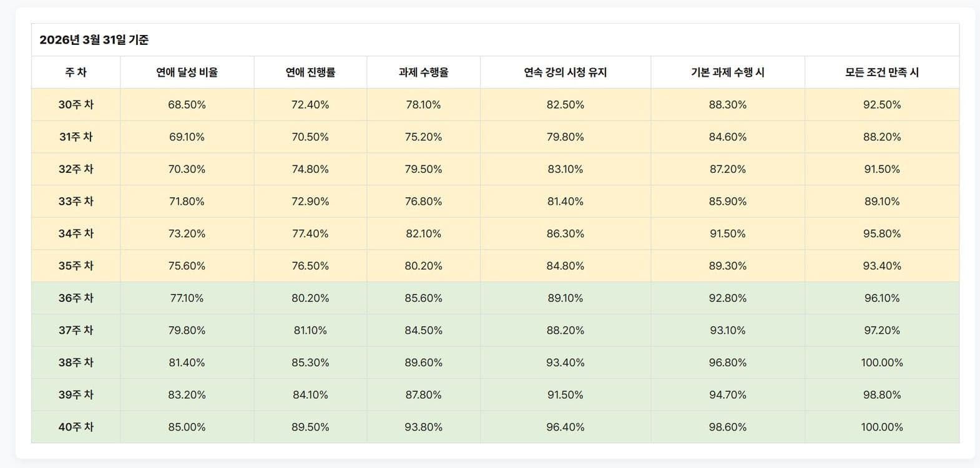Select the '34주 차' row label
This screenshot has height=468, width=980.
76,233
